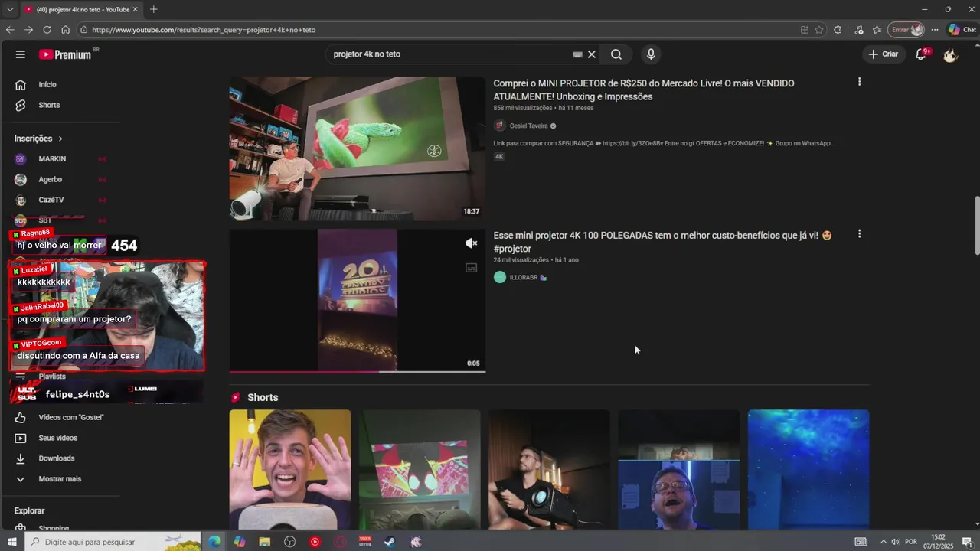Open the CazéTV channel subscription
This screenshot has width=980, height=551.
click(51, 200)
